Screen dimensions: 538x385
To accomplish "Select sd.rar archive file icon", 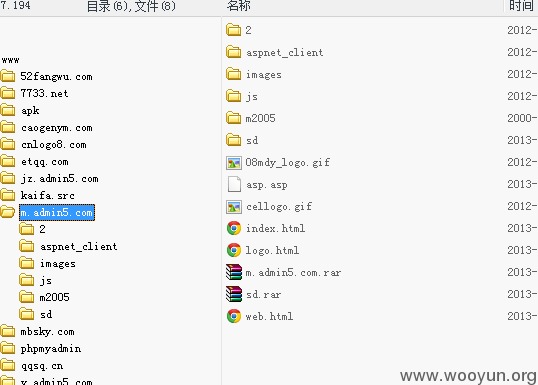I will [234, 294].
